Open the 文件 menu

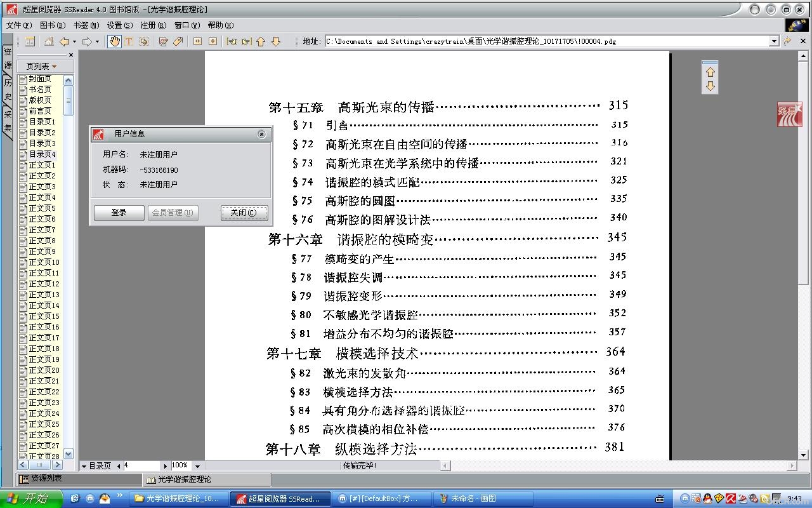(19, 25)
